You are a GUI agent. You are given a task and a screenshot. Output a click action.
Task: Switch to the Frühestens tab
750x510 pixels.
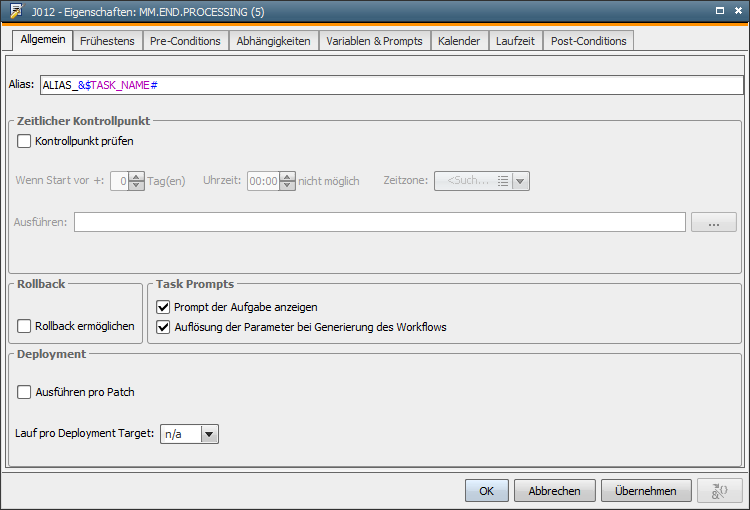click(108, 41)
